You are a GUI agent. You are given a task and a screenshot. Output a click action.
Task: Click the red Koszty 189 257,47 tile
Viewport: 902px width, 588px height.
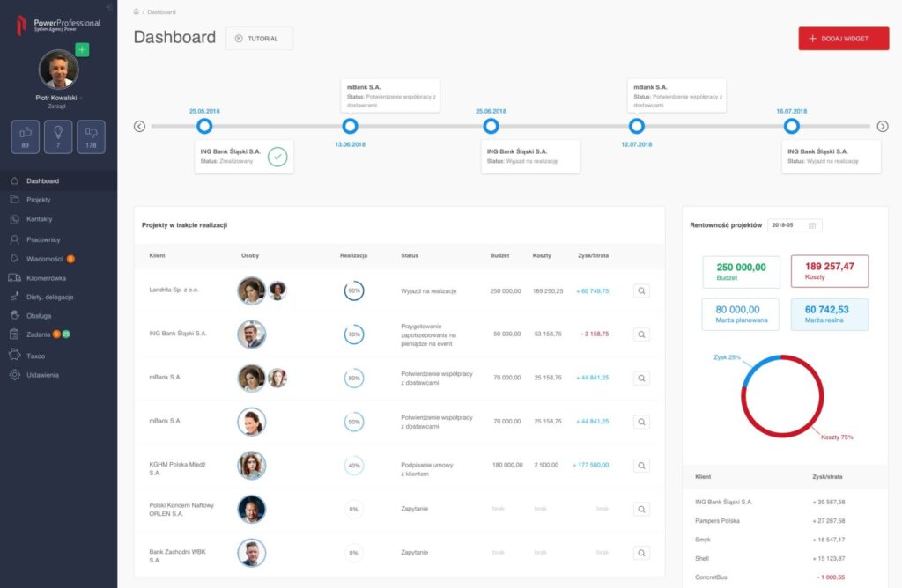pyautogui.click(x=829, y=271)
